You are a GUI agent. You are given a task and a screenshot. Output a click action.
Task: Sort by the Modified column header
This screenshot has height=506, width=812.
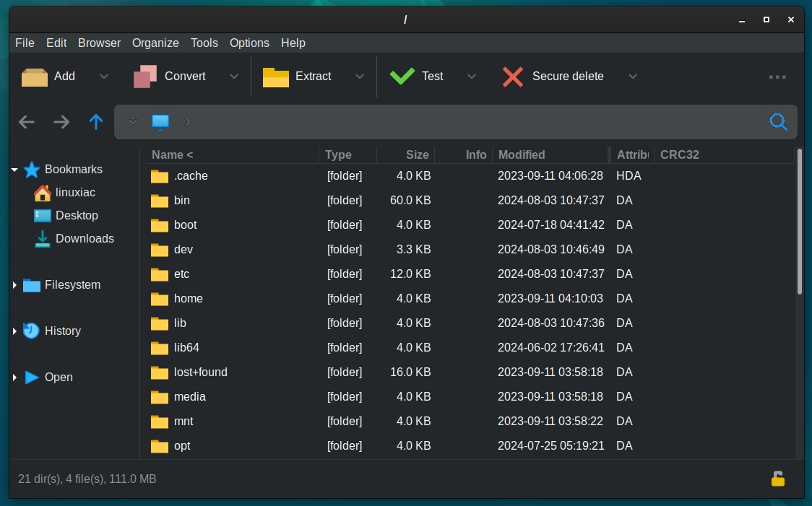pyautogui.click(x=551, y=154)
